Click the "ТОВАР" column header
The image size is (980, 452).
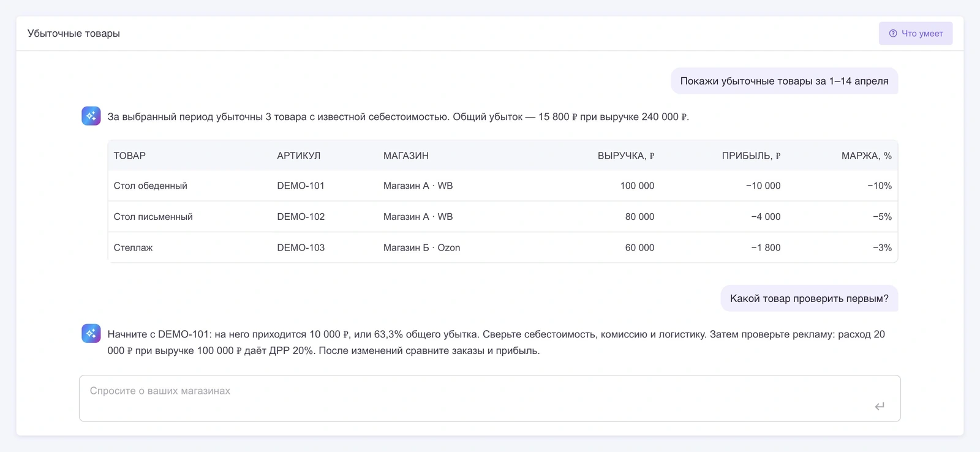click(x=130, y=156)
